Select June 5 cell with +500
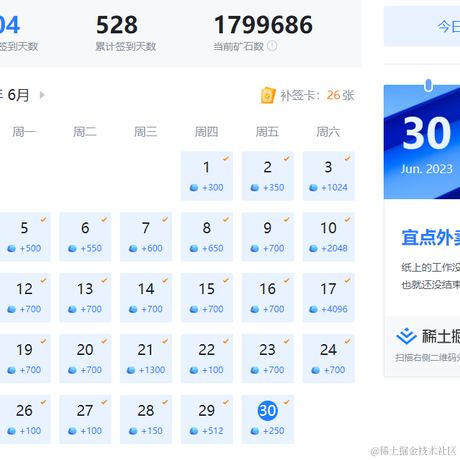The height and width of the screenshot is (460, 460). [25, 237]
